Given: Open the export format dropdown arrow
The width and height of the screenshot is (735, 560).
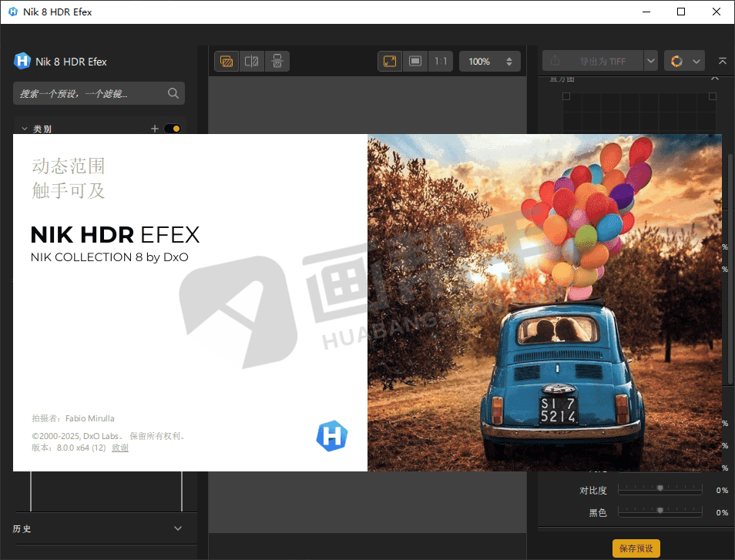Looking at the screenshot, I should (650, 62).
